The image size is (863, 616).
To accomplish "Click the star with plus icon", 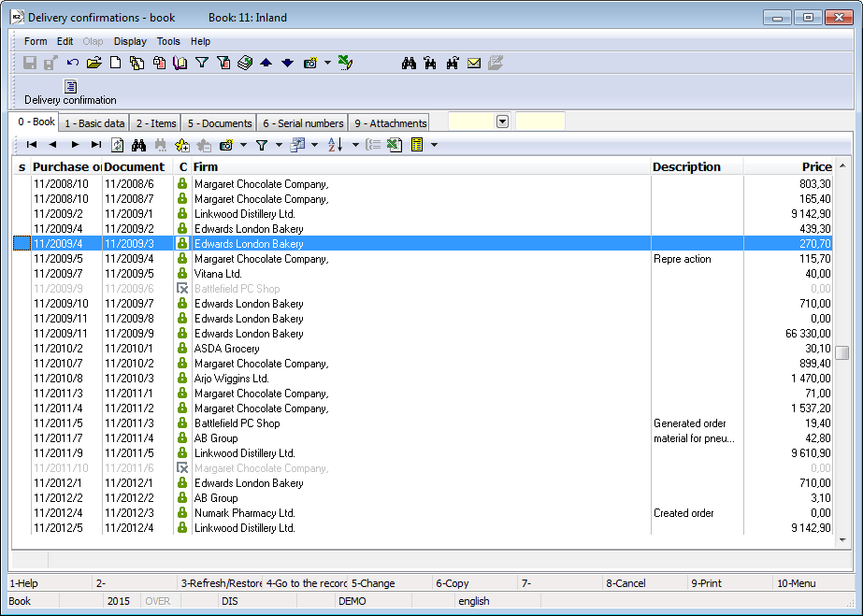I will click(181, 145).
